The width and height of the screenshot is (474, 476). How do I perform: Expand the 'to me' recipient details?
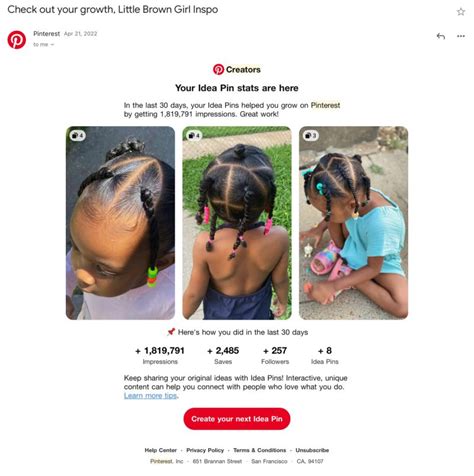point(43,44)
